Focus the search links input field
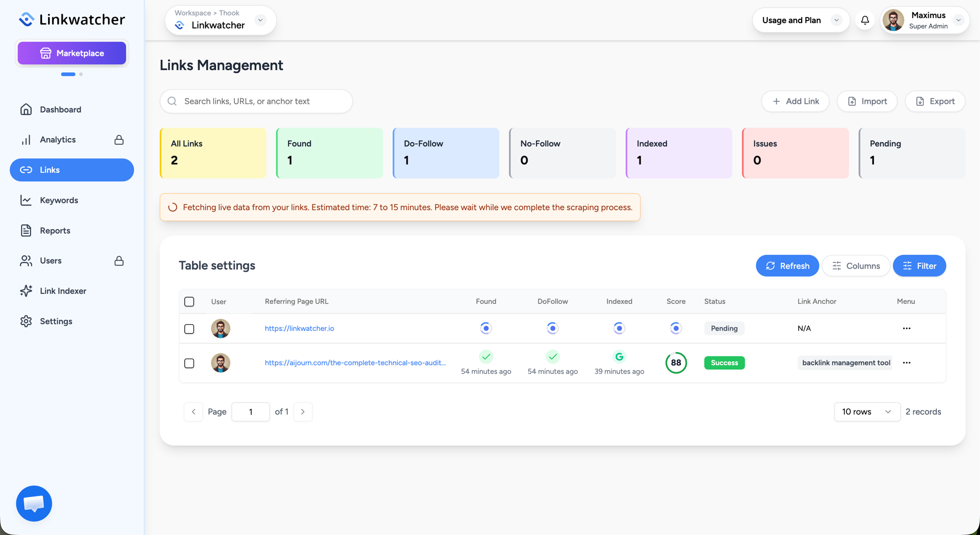This screenshot has height=535, width=980. click(x=256, y=102)
